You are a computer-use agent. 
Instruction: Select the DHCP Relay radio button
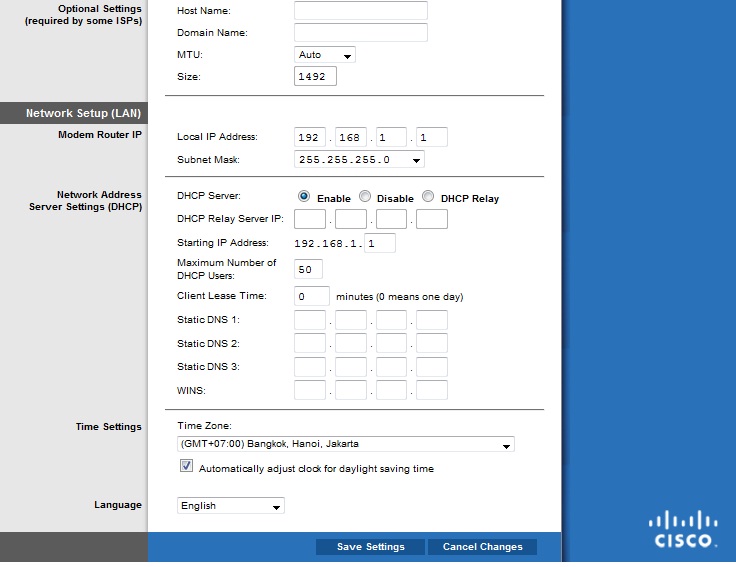pos(428,196)
